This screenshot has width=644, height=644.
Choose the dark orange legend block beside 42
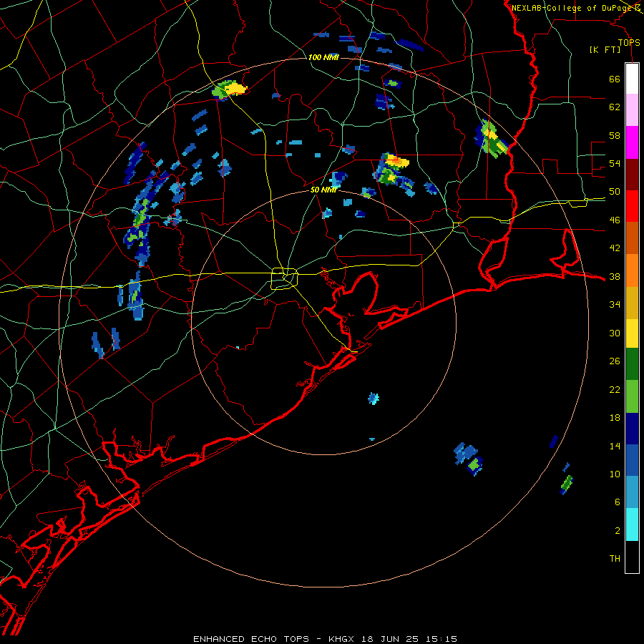[632, 238]
